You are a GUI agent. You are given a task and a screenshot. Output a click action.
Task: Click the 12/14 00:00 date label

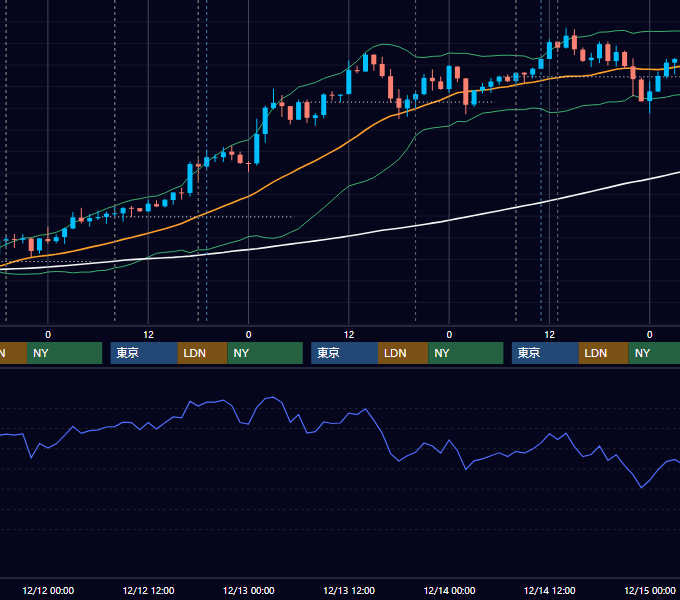pos(449,590)
